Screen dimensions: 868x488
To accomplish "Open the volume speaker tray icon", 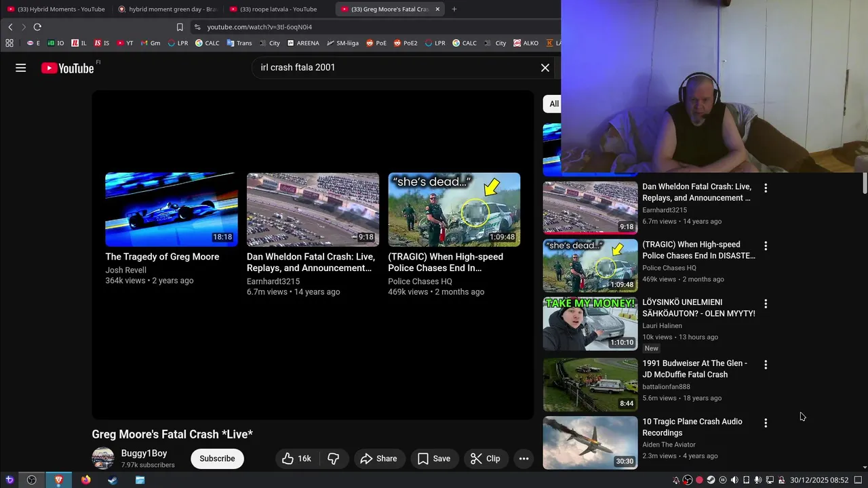I will 734,480.
